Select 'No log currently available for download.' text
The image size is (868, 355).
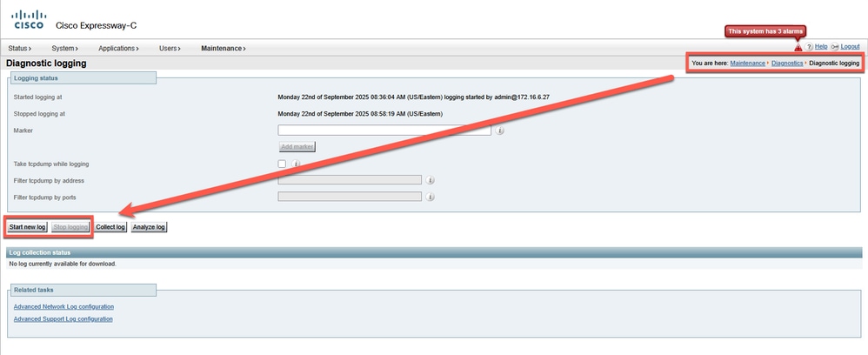click(x=63, y=265)
